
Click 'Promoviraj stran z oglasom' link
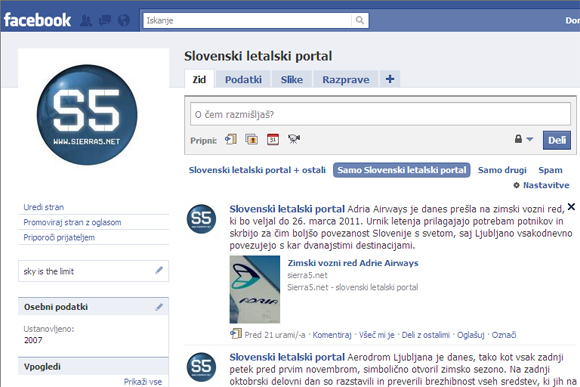72,222
